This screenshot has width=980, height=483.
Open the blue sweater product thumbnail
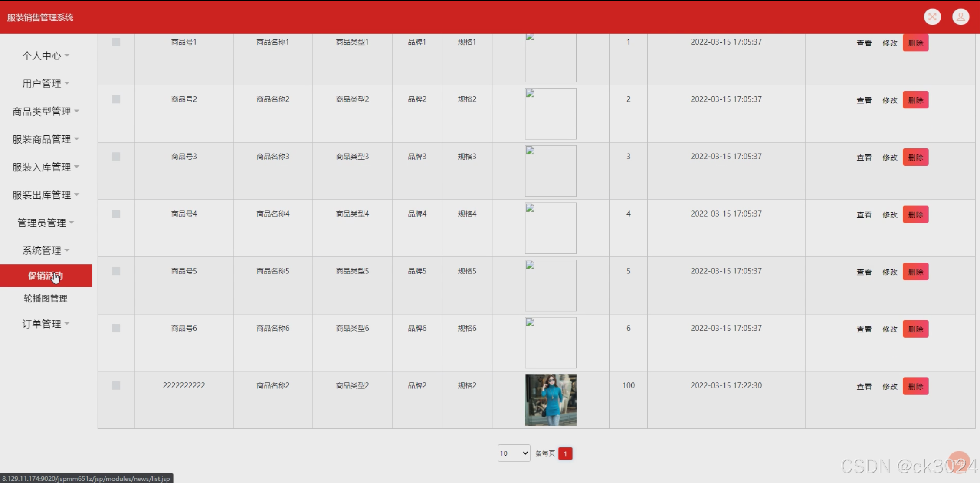tap(551, 400)
